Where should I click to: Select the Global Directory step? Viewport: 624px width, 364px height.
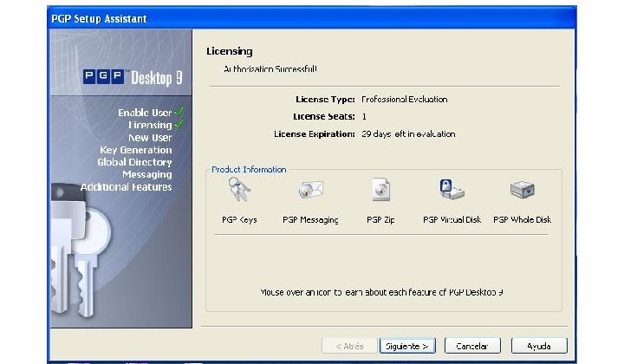point(134,162)
